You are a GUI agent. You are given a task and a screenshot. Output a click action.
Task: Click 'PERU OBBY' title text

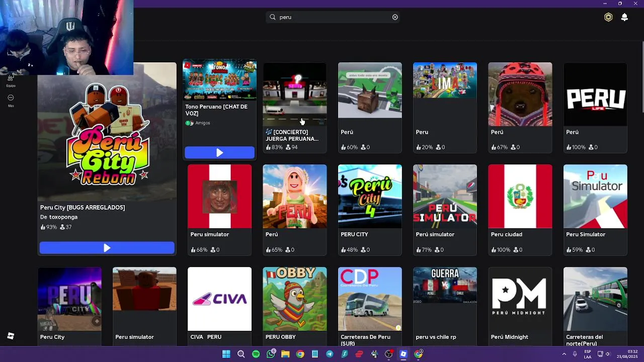pyautogui.click(x=281, y=337)
